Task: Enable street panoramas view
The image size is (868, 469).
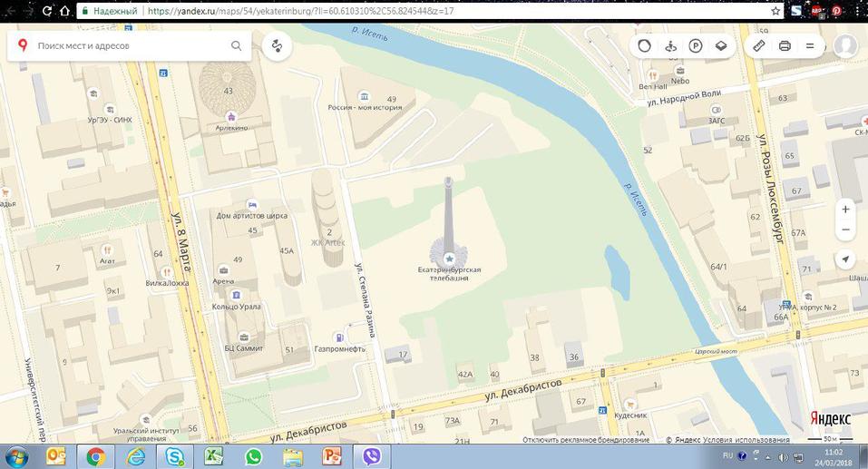Action: (670, 45)
